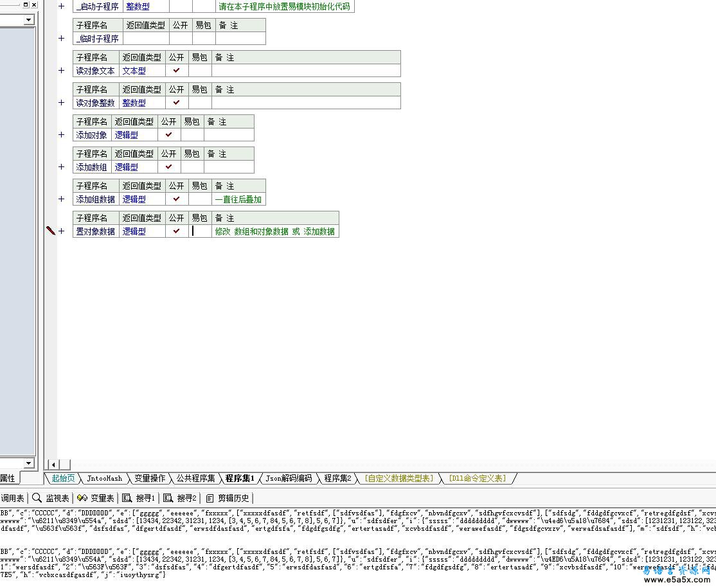
Task: Toggle 公开 checkmark for 添加组数据
Action: point(177,199)
